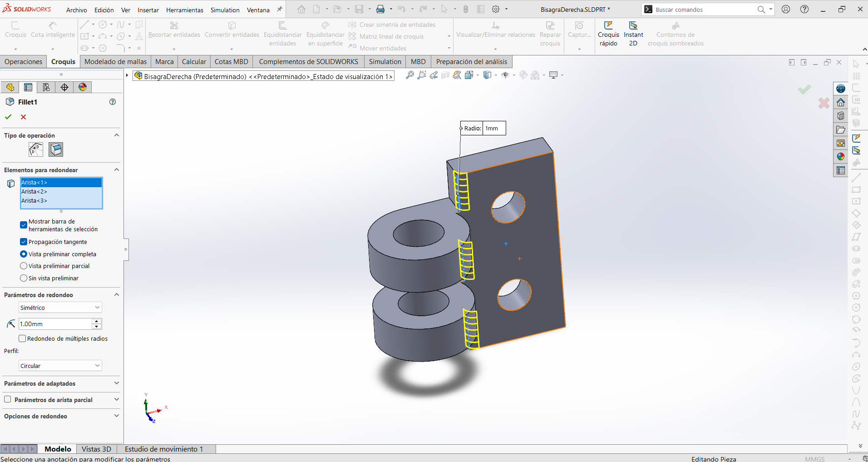The width and height of the screenshot is (868, 462).
Task: Open the DisplayManager color ball icon
Action: 83,87
